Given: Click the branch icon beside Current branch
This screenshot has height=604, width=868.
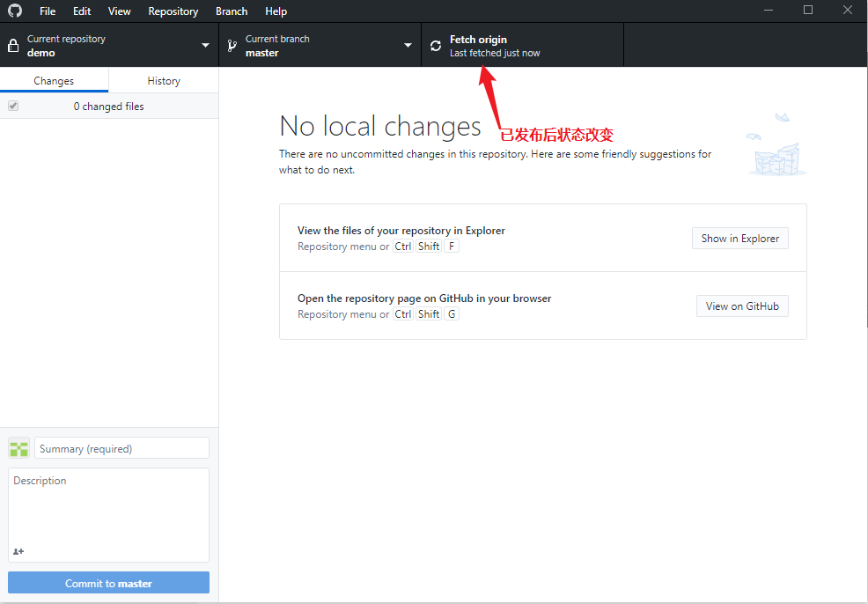Looking at the screenshot, I should (x=232, y=46).
